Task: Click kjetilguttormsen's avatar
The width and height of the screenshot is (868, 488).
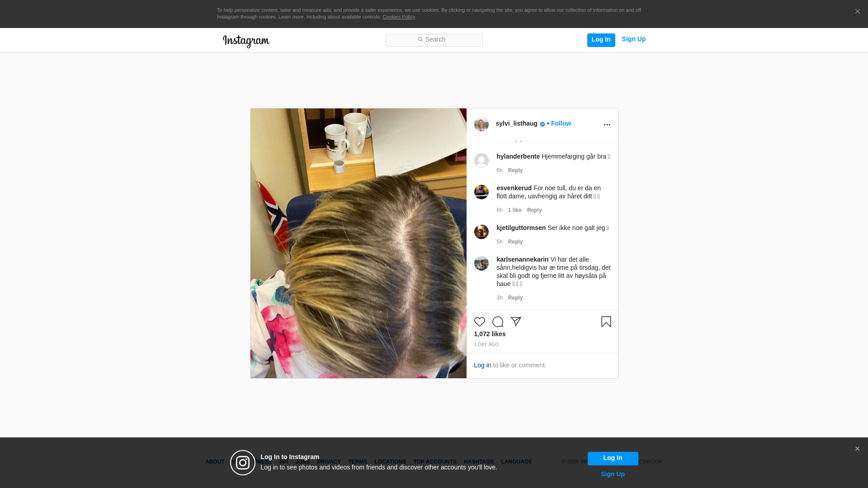Action: point(481,232)
